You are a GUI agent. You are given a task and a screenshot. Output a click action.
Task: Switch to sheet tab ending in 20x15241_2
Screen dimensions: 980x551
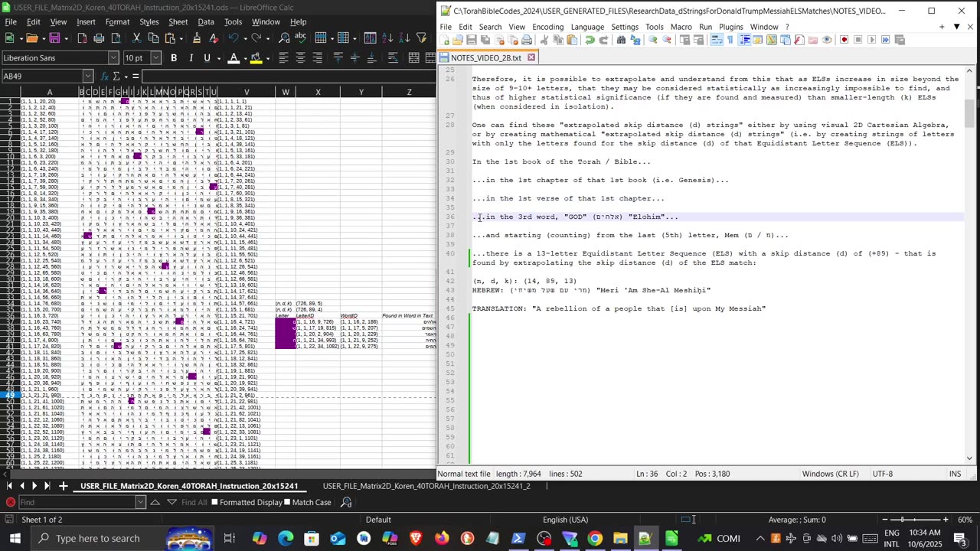click(426, 486)
